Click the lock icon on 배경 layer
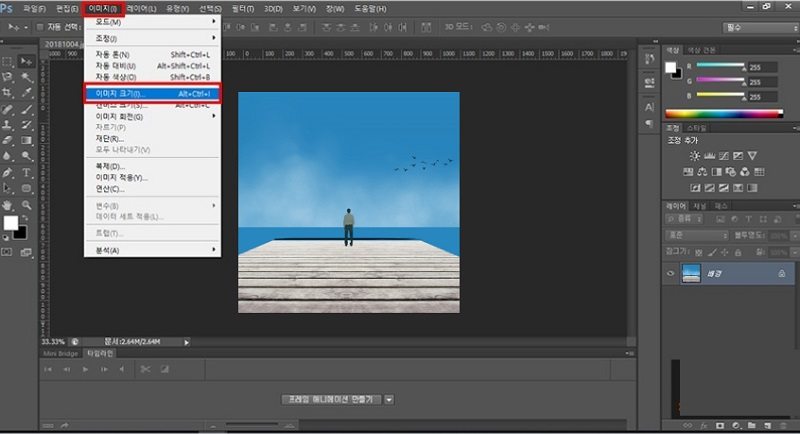Viewport: 800px width, 434px height. click(780, 273)
